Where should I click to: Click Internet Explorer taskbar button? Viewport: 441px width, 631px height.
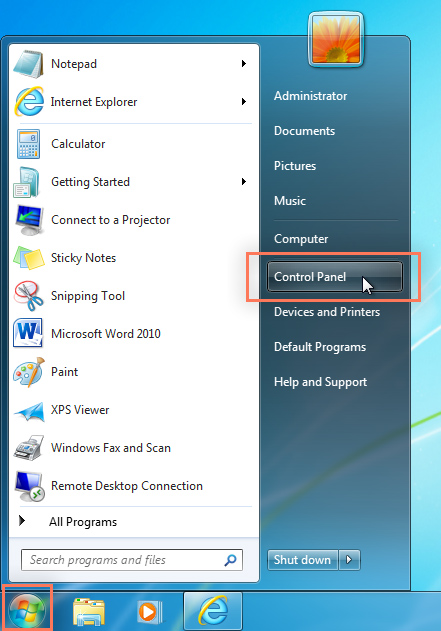pos(213,611)
